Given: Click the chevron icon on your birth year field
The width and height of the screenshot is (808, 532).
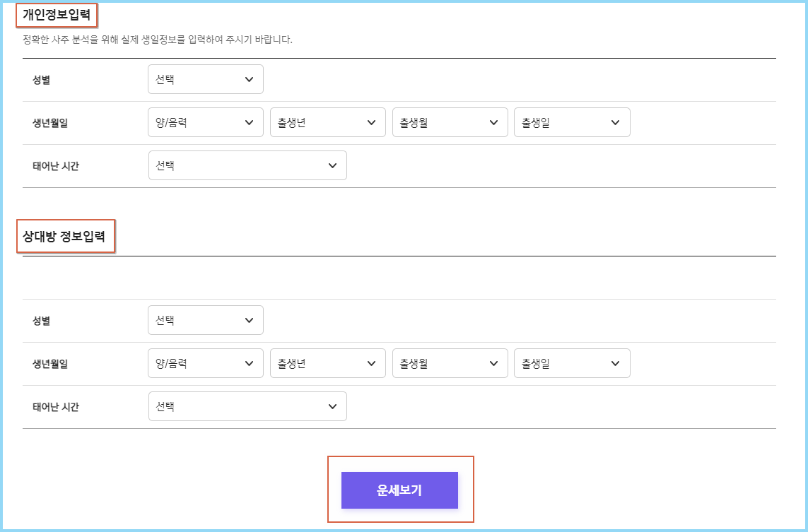Looking at the screenshot, I should [x=371, y=122].
